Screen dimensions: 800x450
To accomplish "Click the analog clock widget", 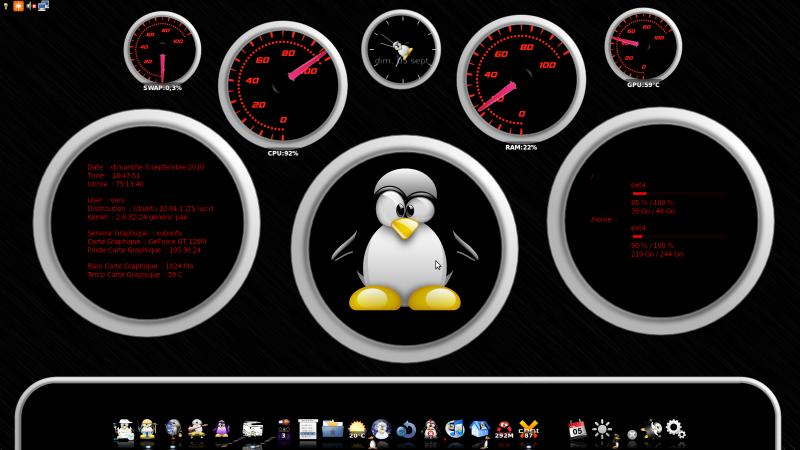I will tap(401, 49).
